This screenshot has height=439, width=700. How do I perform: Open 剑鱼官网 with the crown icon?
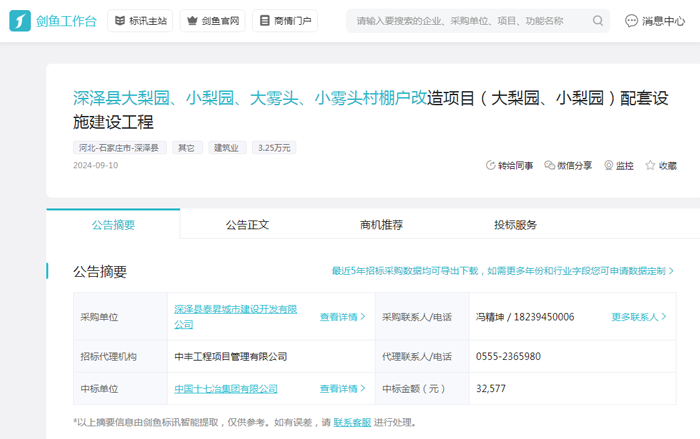pyautogui.click(x=212, y=21)
